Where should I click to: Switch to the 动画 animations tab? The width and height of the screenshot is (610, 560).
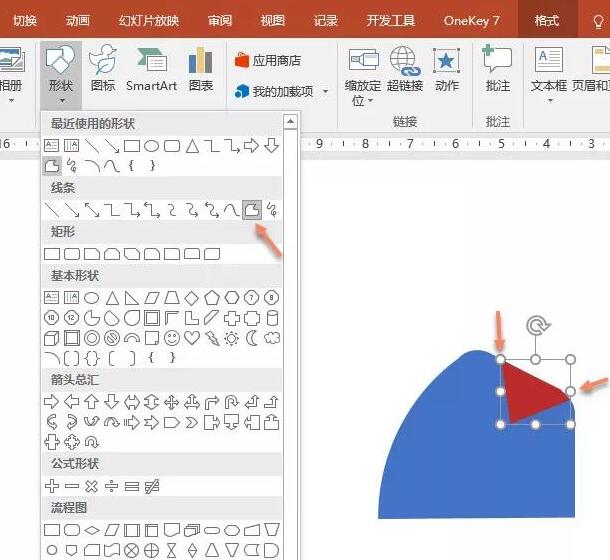78,20
